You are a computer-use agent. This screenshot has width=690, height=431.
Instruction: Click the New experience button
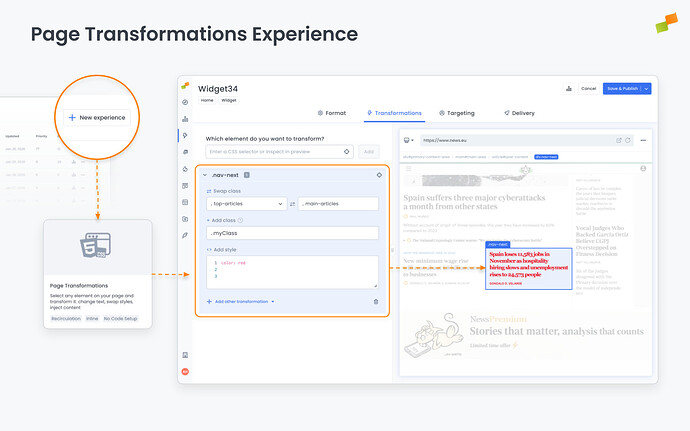[x=97, y=118]
